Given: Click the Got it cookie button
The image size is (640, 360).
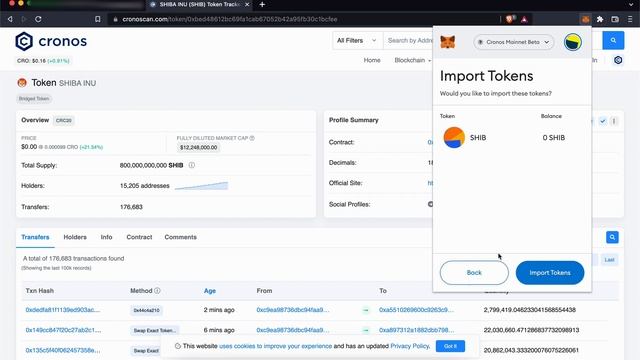Looking at the screenshot, I should pyautogui.click(x=450, y=346).
